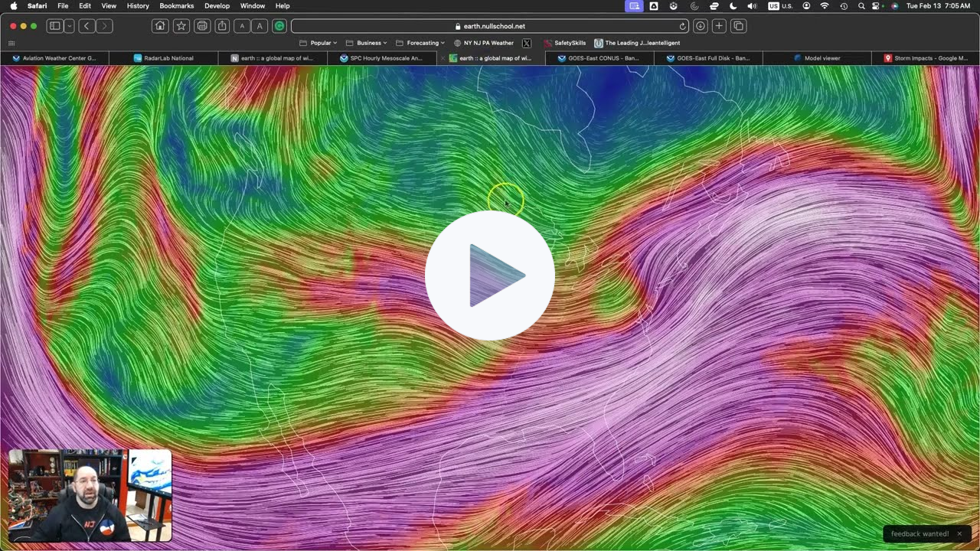This screenshot has height=551, width=980.
Task: Open the SafetySkills bookmark link
Action: click(564, 43)
